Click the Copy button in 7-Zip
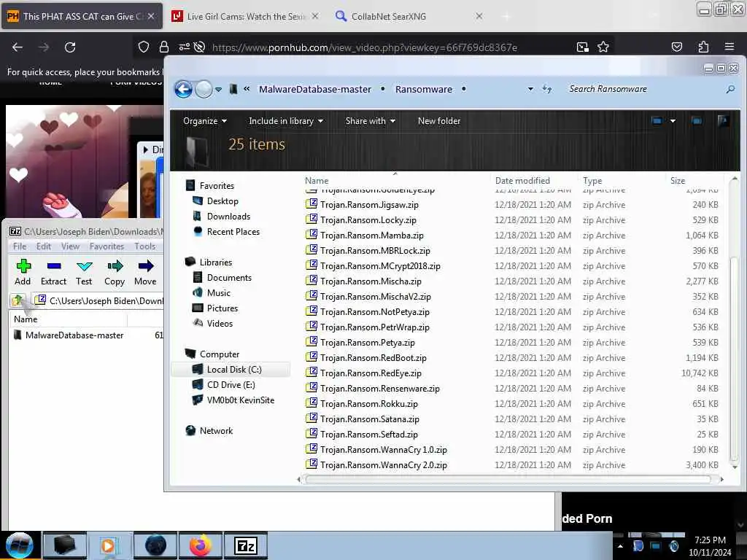747x560 pixels. pyautogui.click(x=115, y=273)
